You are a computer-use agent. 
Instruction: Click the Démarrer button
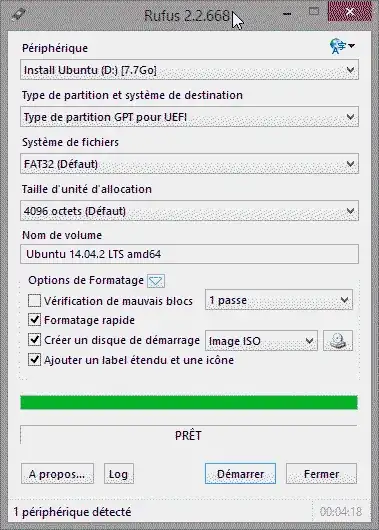point(240,474)
